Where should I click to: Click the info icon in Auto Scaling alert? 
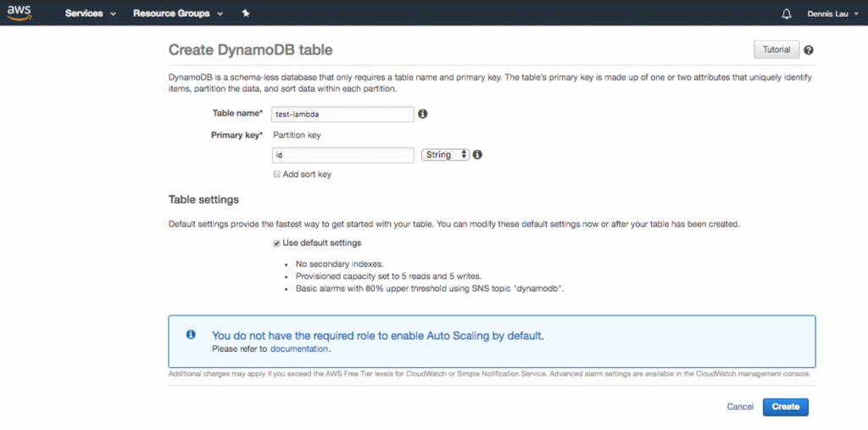click(x=191, y=335)
